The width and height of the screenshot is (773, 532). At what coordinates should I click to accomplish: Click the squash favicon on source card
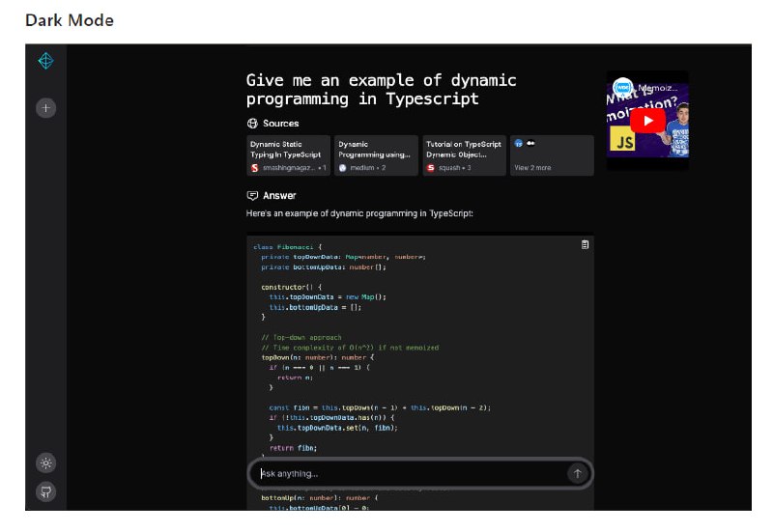click(431, 168)
